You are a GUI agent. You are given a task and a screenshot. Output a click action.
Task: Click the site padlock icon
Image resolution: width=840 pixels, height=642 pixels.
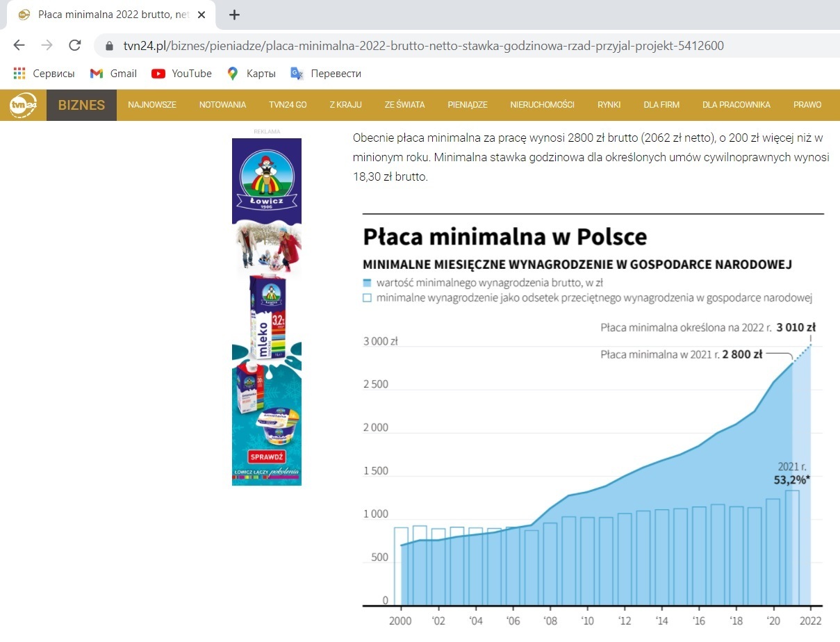tap(108, 47)
